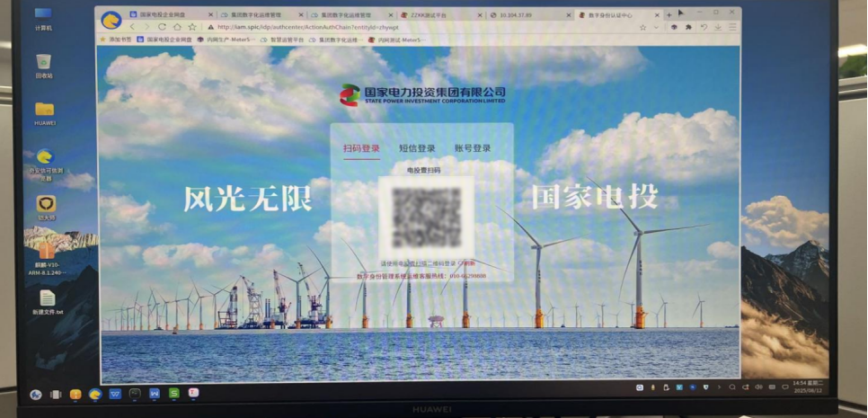The width and height of the screenshot is (868, 418).
Task: Open the blue WPS app in taskbar
Action: [x=115, y=395]
